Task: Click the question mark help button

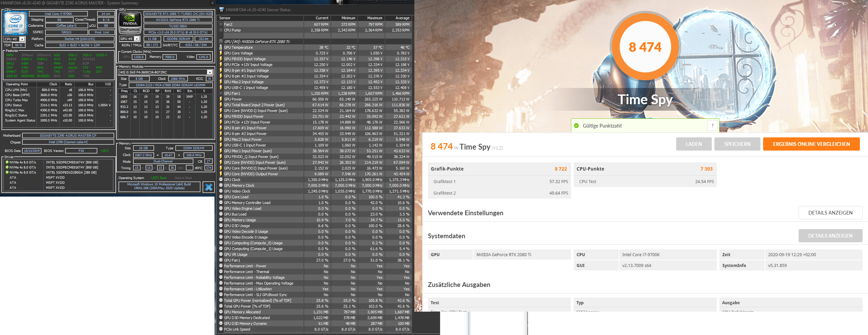Action: pos(712,126)
